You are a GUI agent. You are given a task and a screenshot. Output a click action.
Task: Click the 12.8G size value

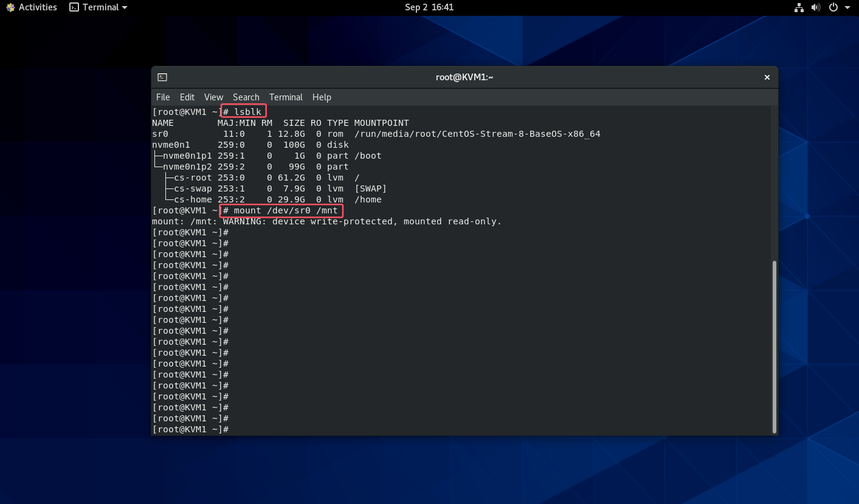point(291,134)
